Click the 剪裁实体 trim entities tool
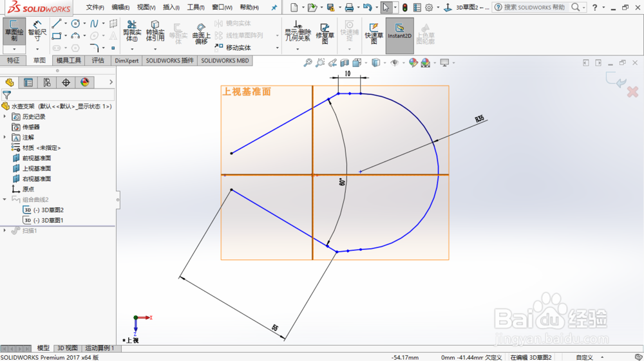The width and height of the screenshot is (644, 361). (132, 31)
